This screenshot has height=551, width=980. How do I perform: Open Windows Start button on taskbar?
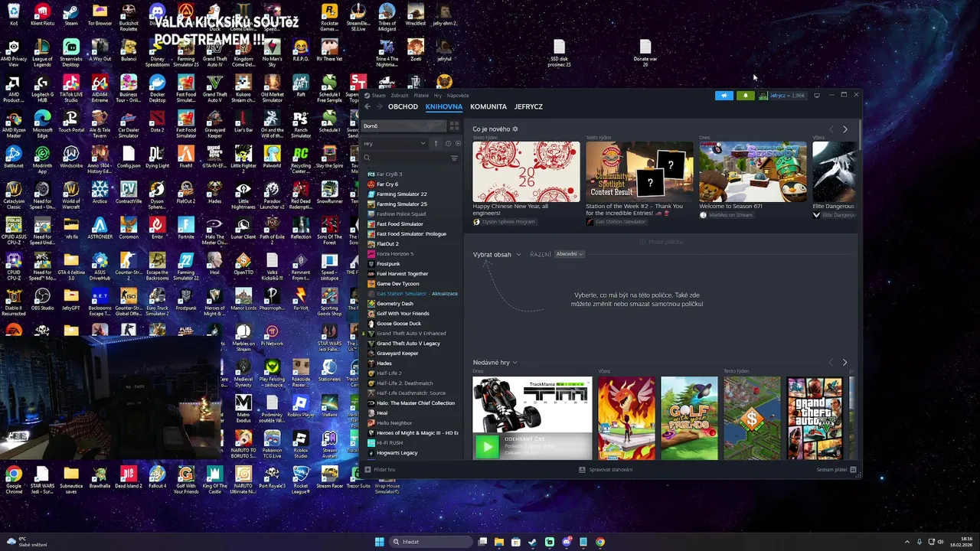(380, 542)
